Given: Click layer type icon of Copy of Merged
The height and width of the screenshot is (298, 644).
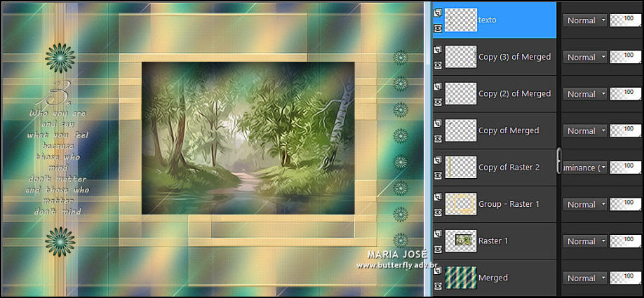Looking at the screenshot, I should (438, 123).
